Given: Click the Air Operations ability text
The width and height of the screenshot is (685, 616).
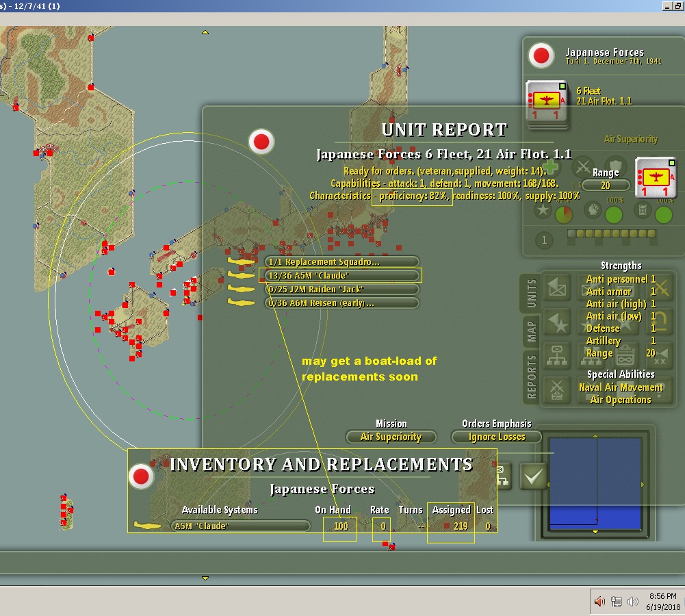Looking at the screenshot, I should click(621, 399).
